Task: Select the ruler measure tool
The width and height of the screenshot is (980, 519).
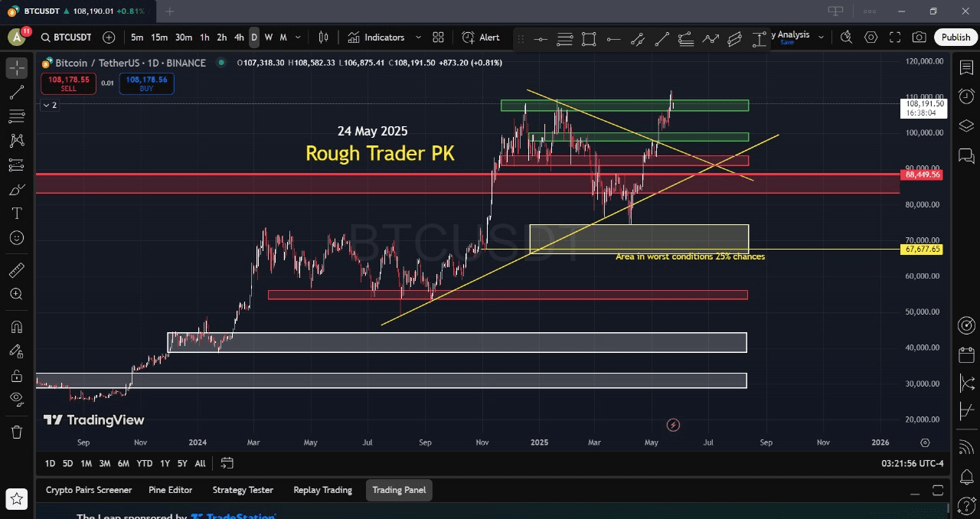Action: 17,270
